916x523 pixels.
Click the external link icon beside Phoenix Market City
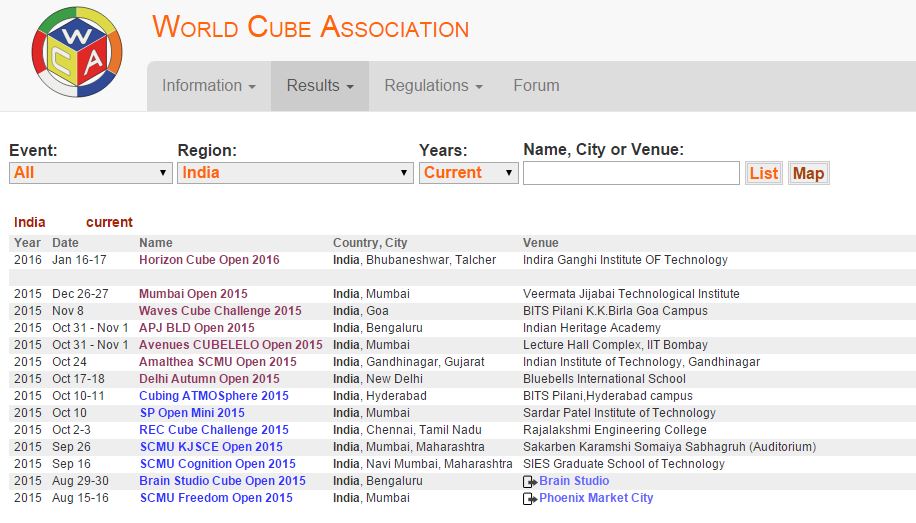[530, 498]
